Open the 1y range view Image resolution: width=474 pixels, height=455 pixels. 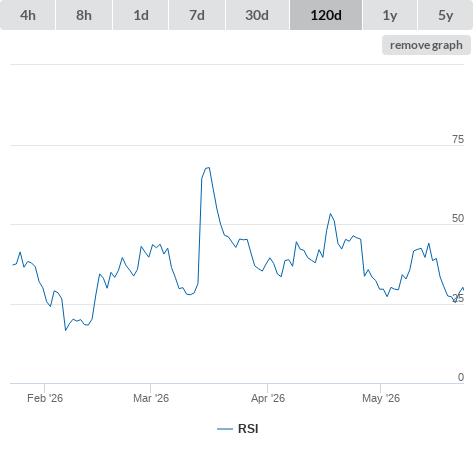[x=390, y=15]
